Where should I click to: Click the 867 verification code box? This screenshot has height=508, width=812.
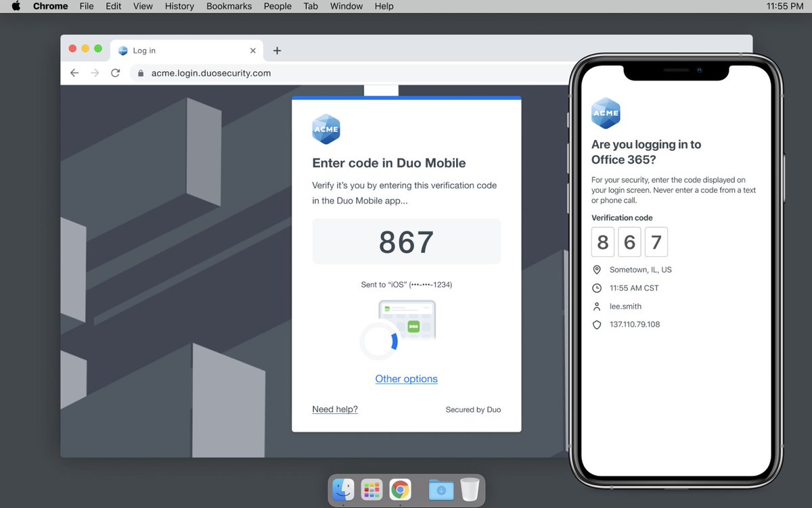click(407, 241)
